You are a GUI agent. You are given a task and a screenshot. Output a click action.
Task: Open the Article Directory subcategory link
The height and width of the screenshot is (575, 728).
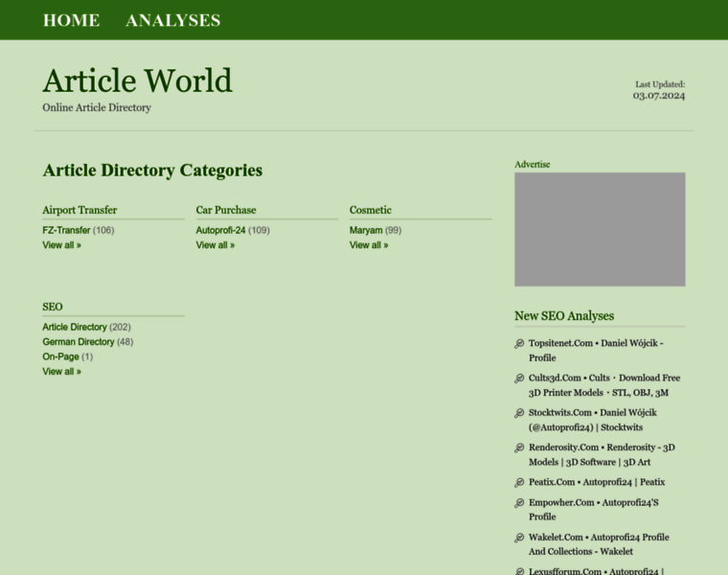[75, 327]
